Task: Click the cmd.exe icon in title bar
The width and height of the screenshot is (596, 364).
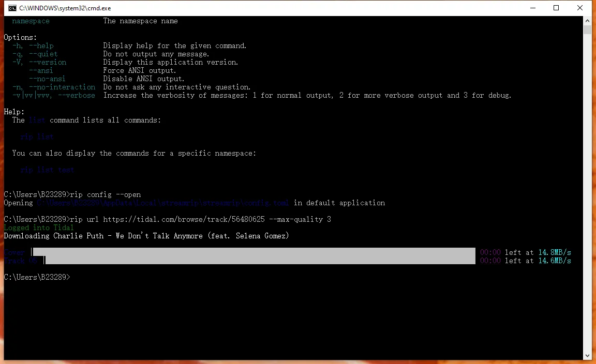Action: coord(12,8)
